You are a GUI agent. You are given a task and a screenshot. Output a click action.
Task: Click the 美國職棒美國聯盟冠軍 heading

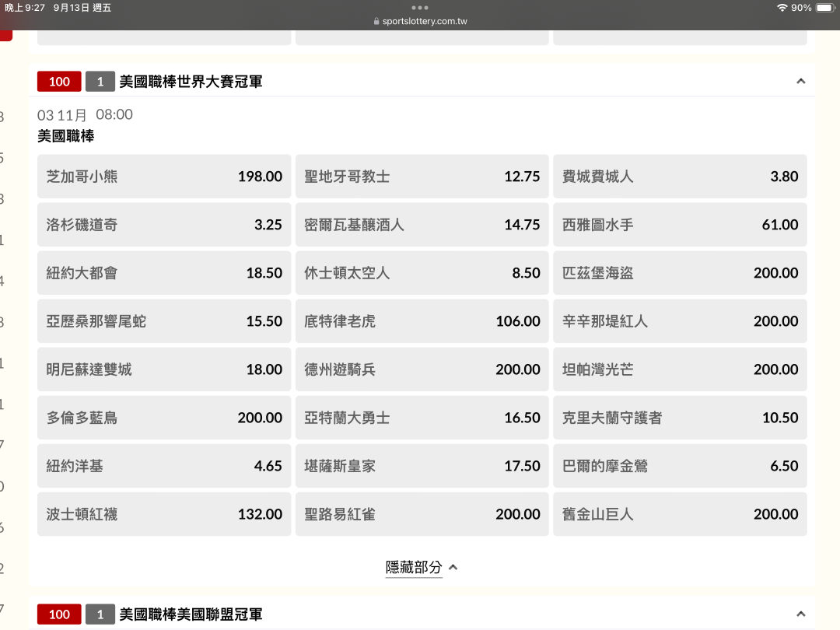pos(191,614)
